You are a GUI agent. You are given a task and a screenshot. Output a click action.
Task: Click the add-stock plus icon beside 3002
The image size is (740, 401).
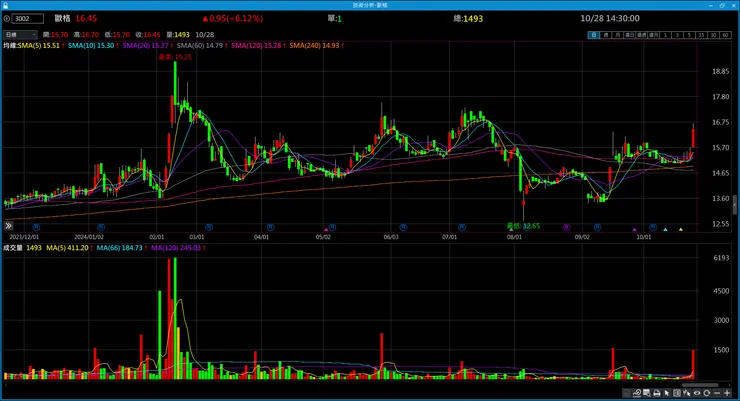7,18
